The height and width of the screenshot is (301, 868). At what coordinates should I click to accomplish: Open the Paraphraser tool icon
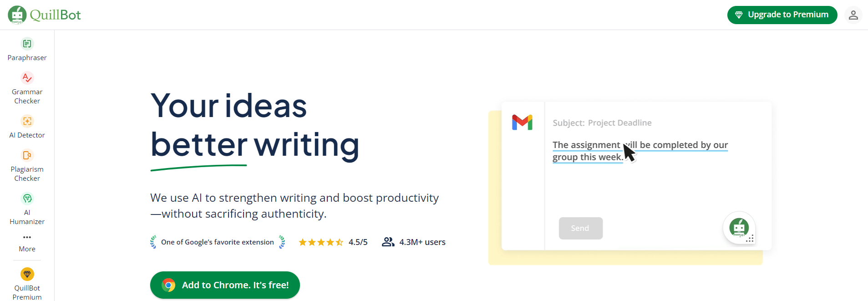coord(27,44)
